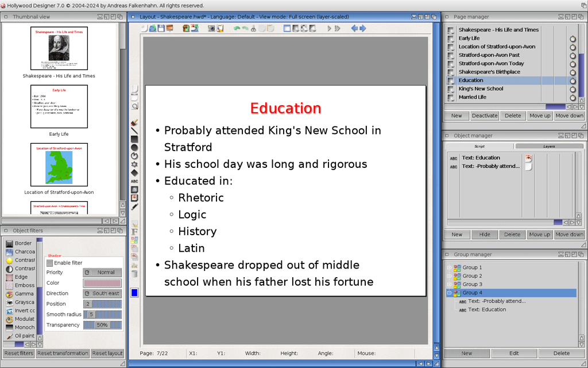Expand Group 1 in Group manager
Viewport: 588px width, 368px height.
point(450,267)
